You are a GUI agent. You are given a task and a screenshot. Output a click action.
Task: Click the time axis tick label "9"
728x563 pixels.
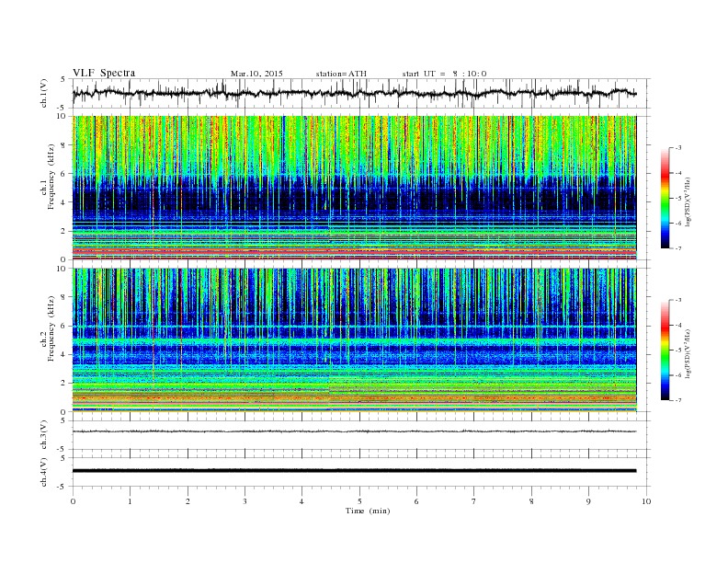click(588, 501)
